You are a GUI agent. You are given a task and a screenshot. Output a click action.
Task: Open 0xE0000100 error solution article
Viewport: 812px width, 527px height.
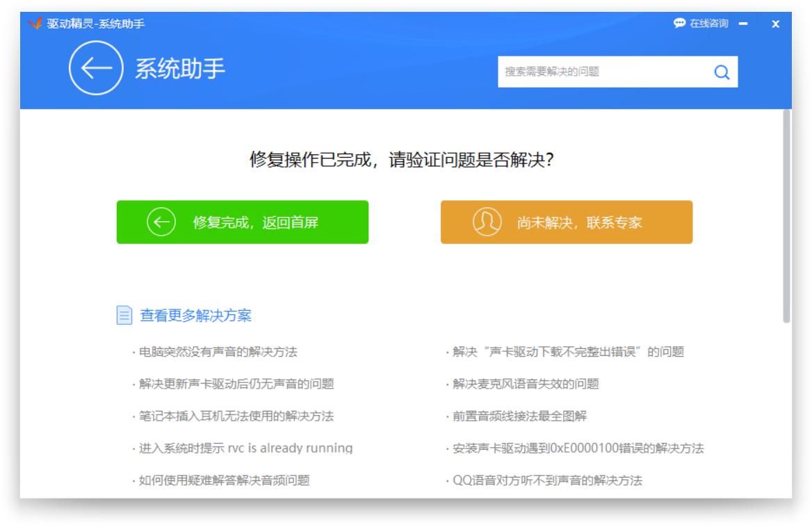578,448
